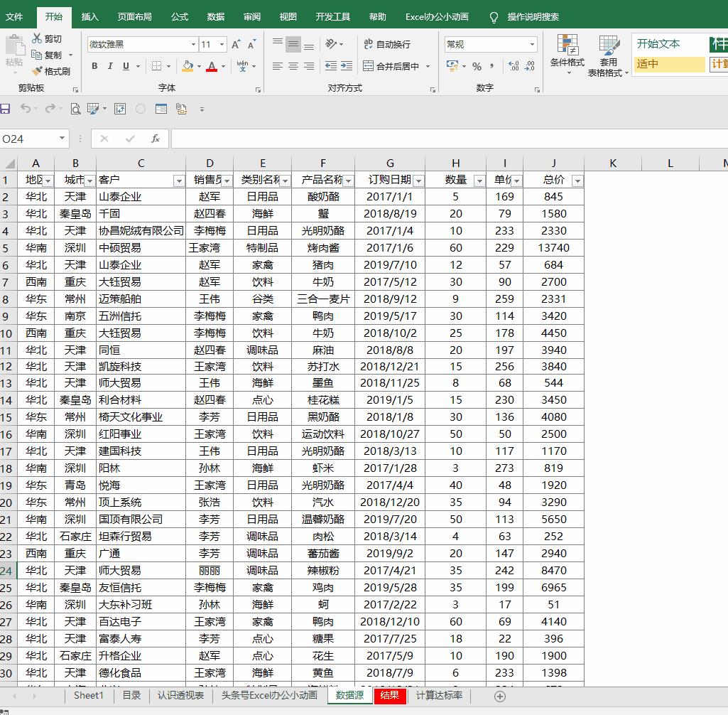
Task: Apply the 适中 cell style
Action: 668,64
